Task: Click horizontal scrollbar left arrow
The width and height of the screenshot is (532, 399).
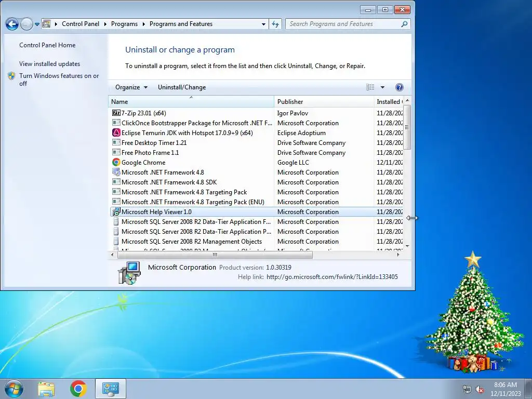Action: (x=113, y=255)
